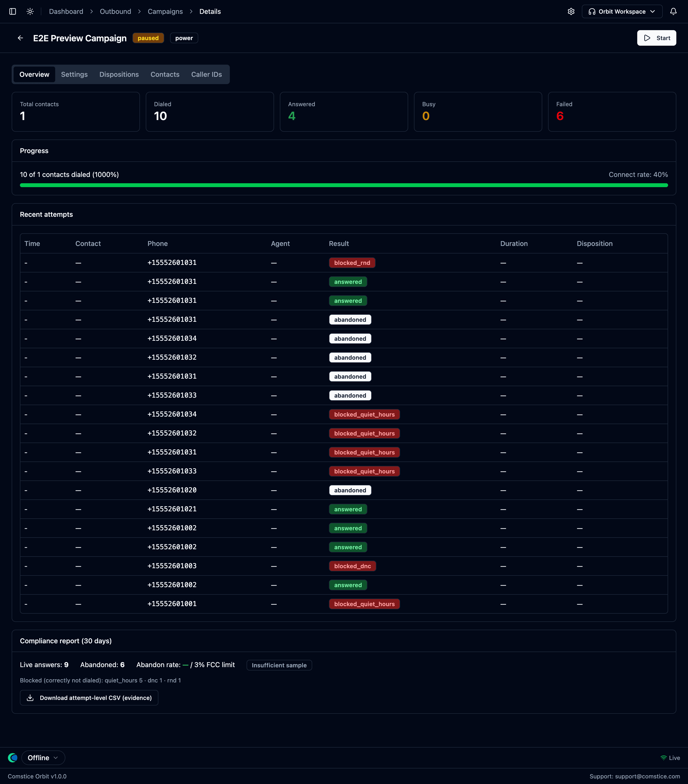The width and height of the screenshot is (688, 784).
Task: Click the Abandoned: 6 text
Action: pos(102,665)
